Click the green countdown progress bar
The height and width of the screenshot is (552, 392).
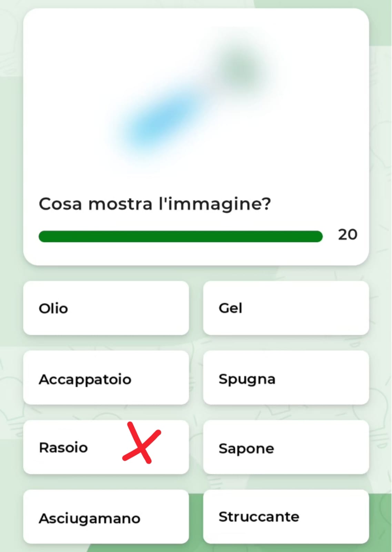(180, 236)
